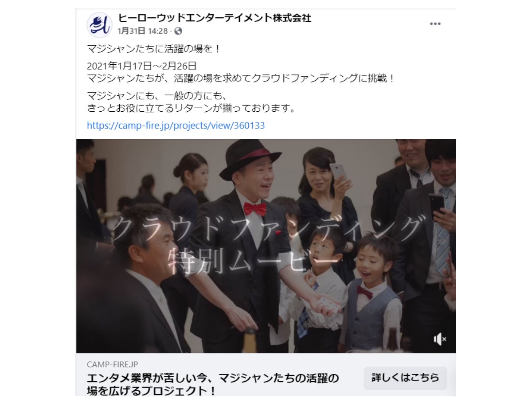The height and width of the screenshot is (399, 532).
Task: Click the 2021年1月17日～2月26日 date line
Action: [x=141, y=66]
